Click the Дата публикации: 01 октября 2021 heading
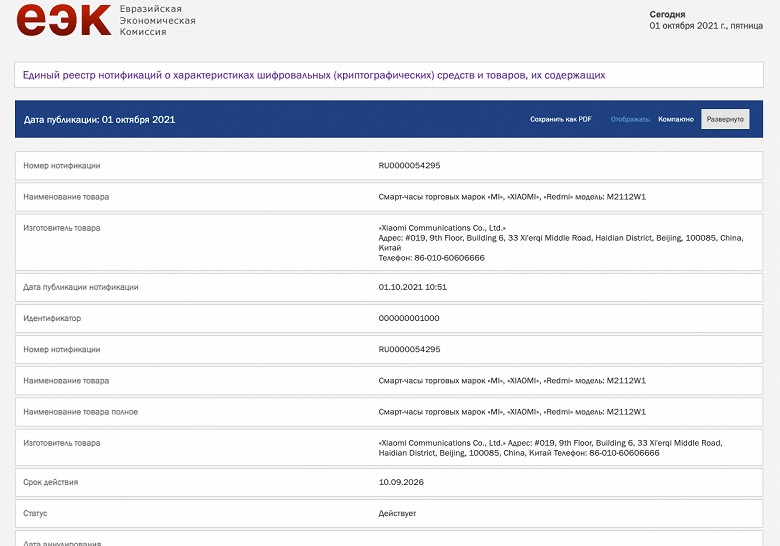This screenshot has height=546, width=780. 99,119
